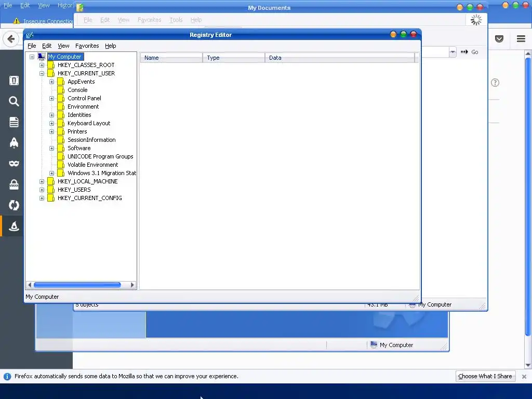Click the top General sidebar icon
Viewport: 532px width, 399px height.
tap(14, 81)
